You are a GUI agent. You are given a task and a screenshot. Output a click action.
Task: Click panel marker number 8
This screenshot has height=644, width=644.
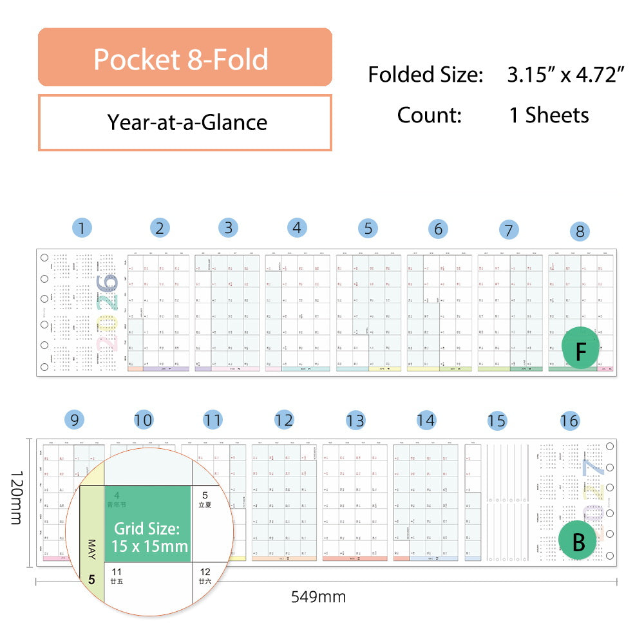coord(580,231)
